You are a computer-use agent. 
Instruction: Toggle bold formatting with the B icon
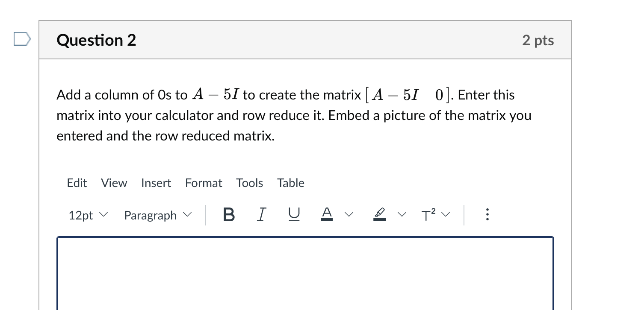pos(228,215)
